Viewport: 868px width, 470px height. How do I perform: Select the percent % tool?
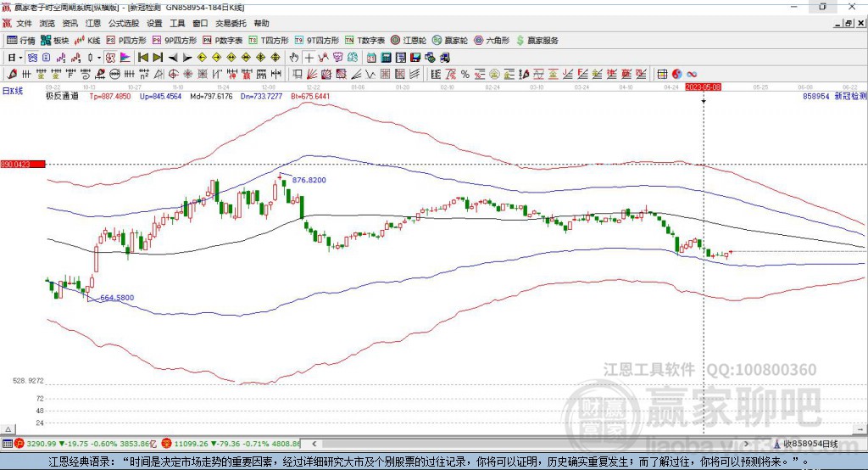465,75
